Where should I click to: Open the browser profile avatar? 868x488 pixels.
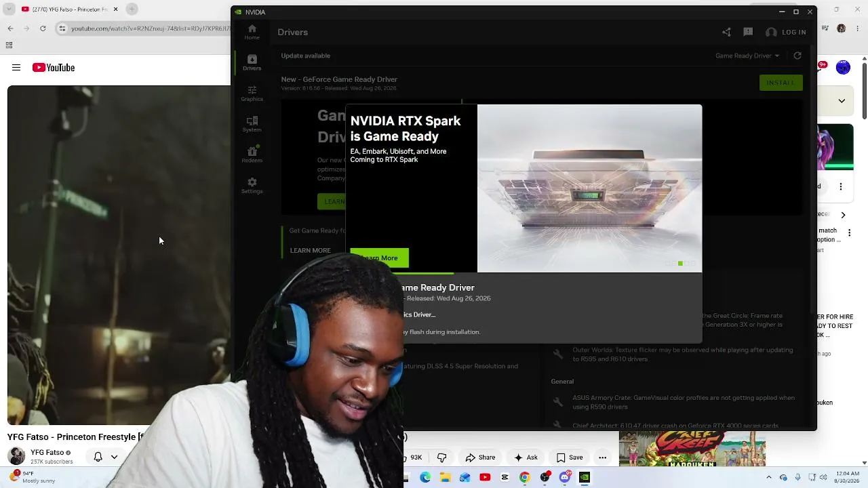pos(842,28)
